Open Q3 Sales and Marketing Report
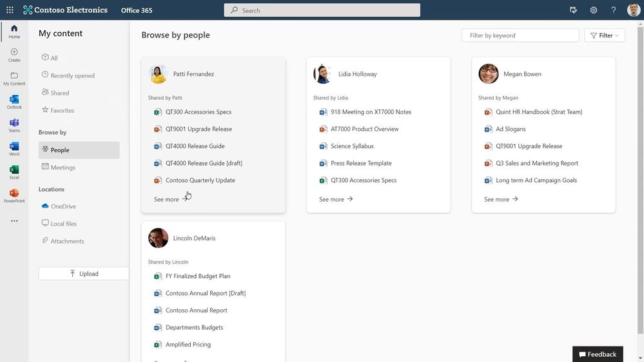644x362 pixels. [537, 163]
